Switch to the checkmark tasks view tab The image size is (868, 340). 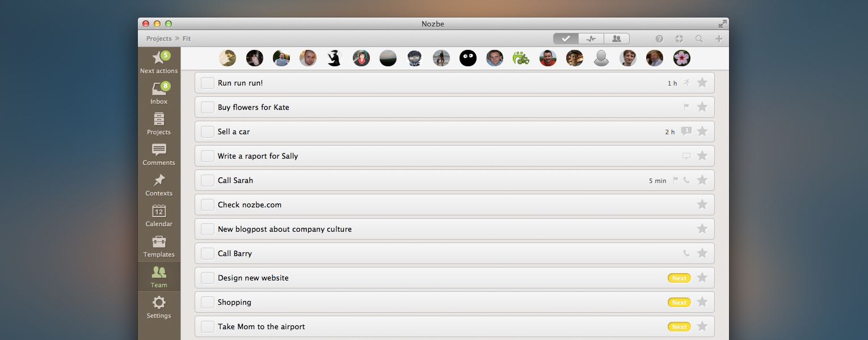566,39
